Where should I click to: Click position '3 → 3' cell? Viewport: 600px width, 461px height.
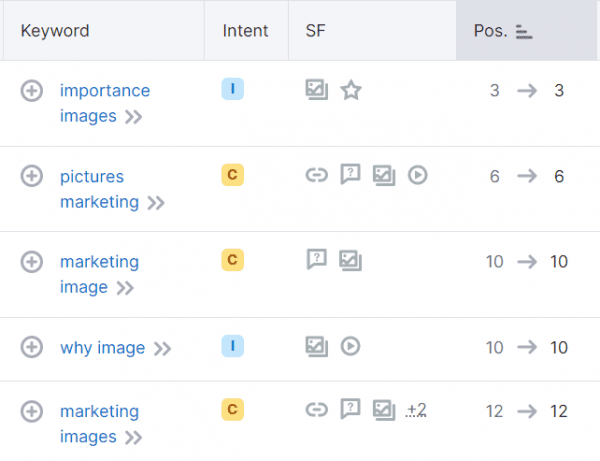pyautogui.click(x=527, y=91)
